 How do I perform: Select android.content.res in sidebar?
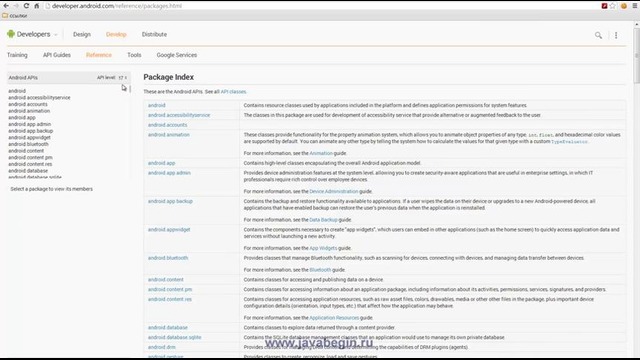(30, 164)
